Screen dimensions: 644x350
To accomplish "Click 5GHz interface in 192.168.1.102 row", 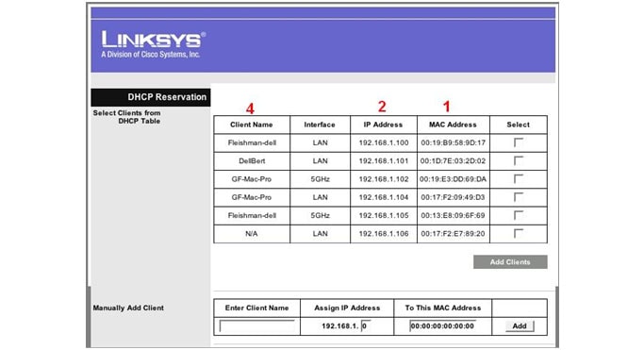I will click(320, 179).
